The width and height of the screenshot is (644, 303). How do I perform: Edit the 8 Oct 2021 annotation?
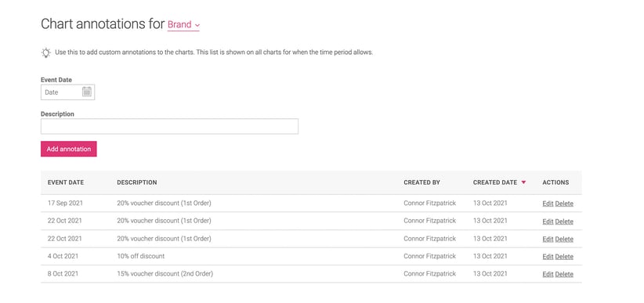point(548,274)
